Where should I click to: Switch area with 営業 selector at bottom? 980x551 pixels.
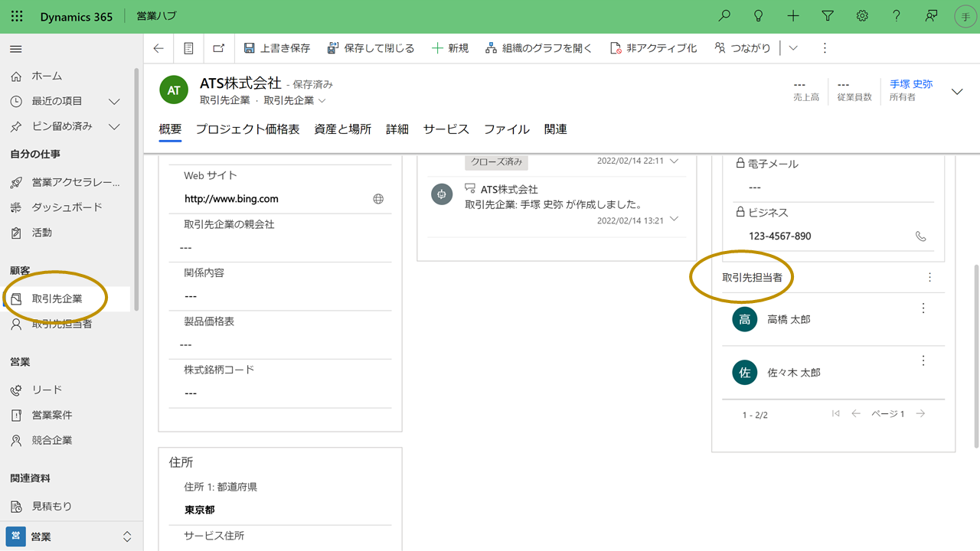pyautogui.click(x=71, y=536)
